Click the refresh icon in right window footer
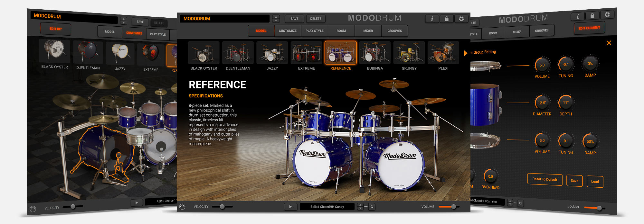This screenshot has height=224, width=644. 520,203
